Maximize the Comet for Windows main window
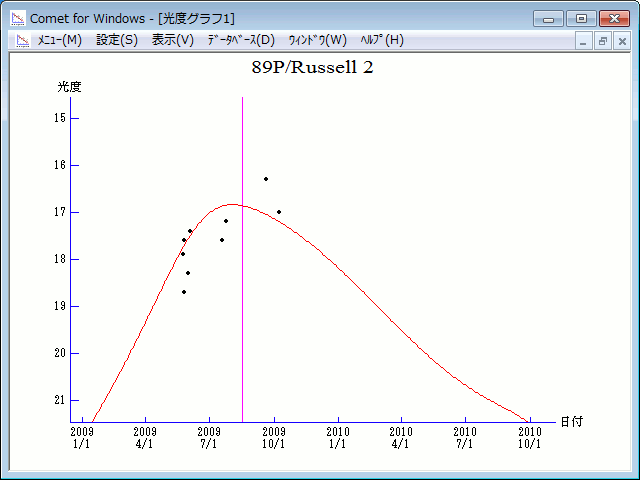The image size is (640, 480). 580,18
